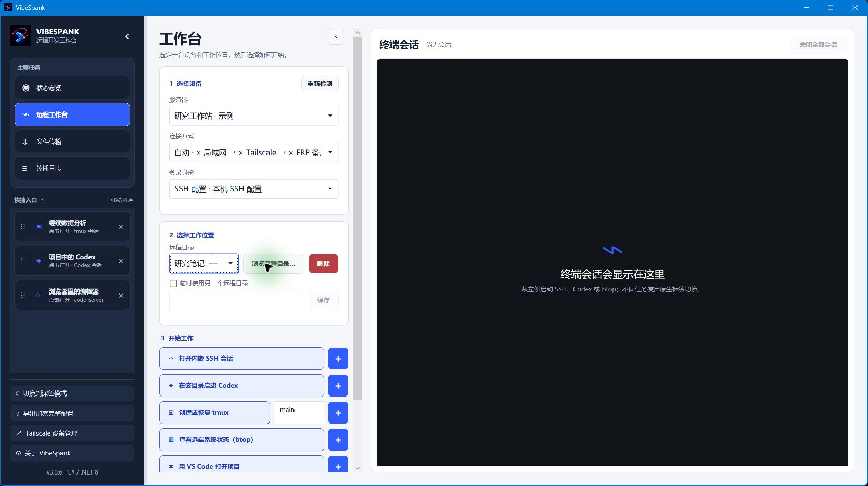The image size is (868, 486).
Task: Click the plus button beside 在该目录启动 Codex
Action: pyautogui.click(x=338, y=386)
